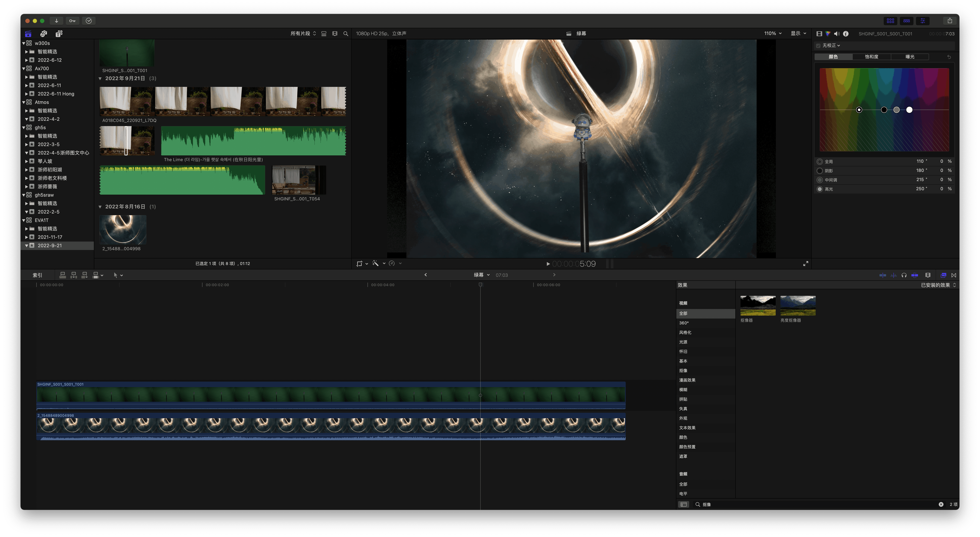Switch to the 饱和度 saturation tab
This screenshot has height=537, width=980.
(871, 57)
